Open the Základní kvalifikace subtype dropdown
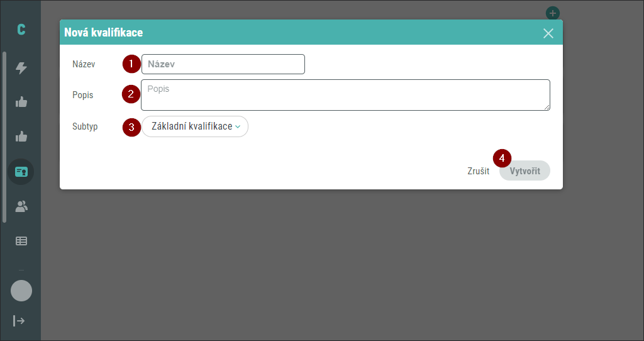 [x=195, y=126]
